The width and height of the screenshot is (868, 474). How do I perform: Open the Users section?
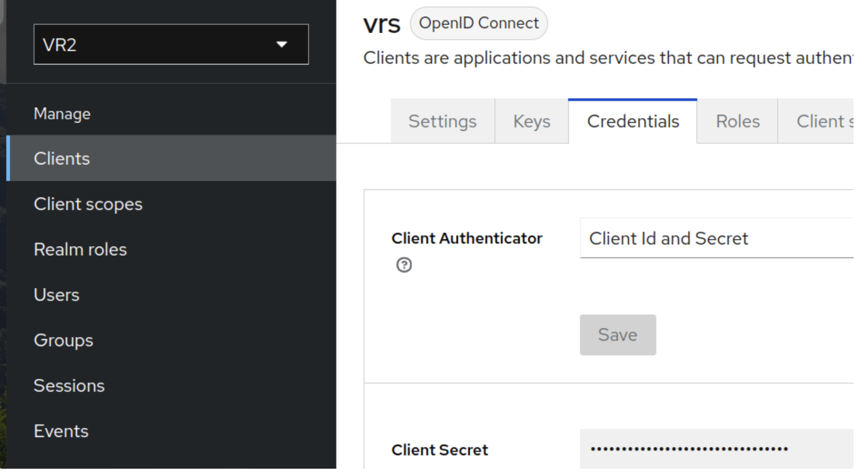coord(56,295)
